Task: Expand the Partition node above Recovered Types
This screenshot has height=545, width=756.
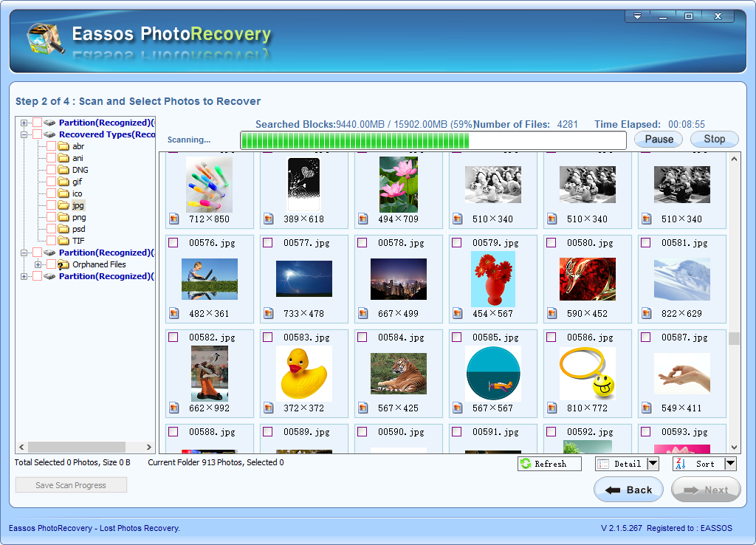Action: (x=24, y=123)
